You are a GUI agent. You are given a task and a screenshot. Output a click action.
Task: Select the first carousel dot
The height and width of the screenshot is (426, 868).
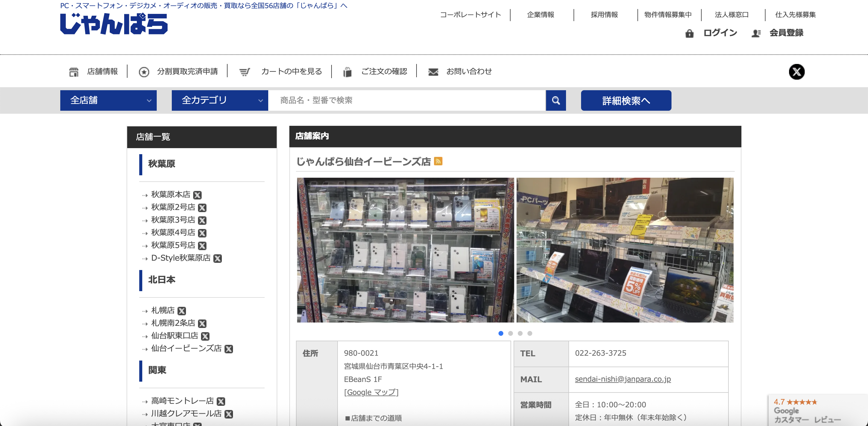pyautogui.click(x=501, y=333)
